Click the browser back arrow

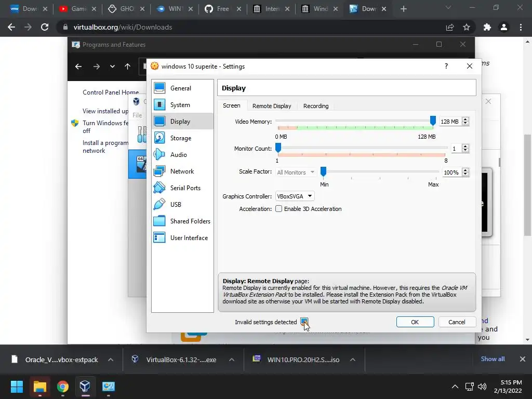point(11,27)
